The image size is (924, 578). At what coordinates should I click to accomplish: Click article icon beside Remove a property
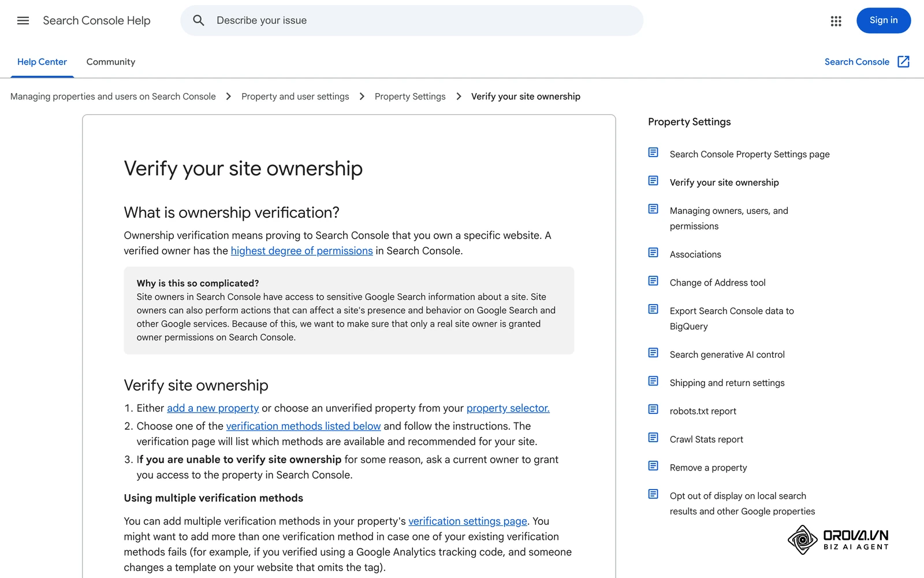[x=653, y=466]
